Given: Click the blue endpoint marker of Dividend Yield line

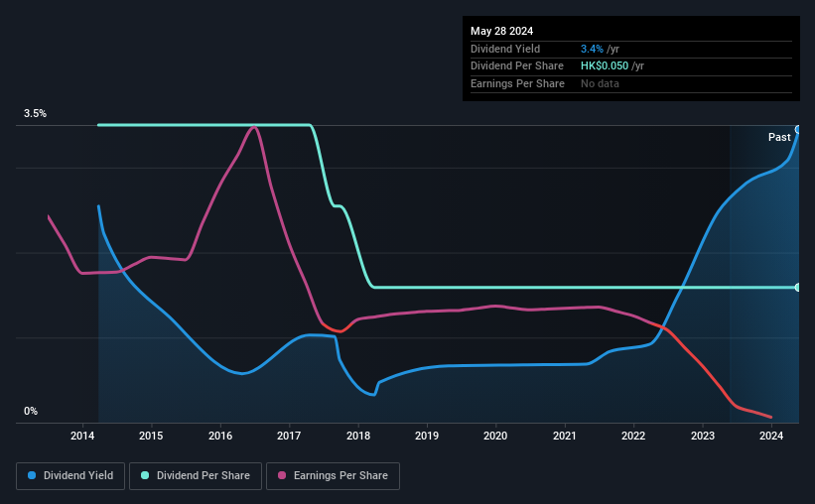Looking at the screenshot, I should pos(798,129).
